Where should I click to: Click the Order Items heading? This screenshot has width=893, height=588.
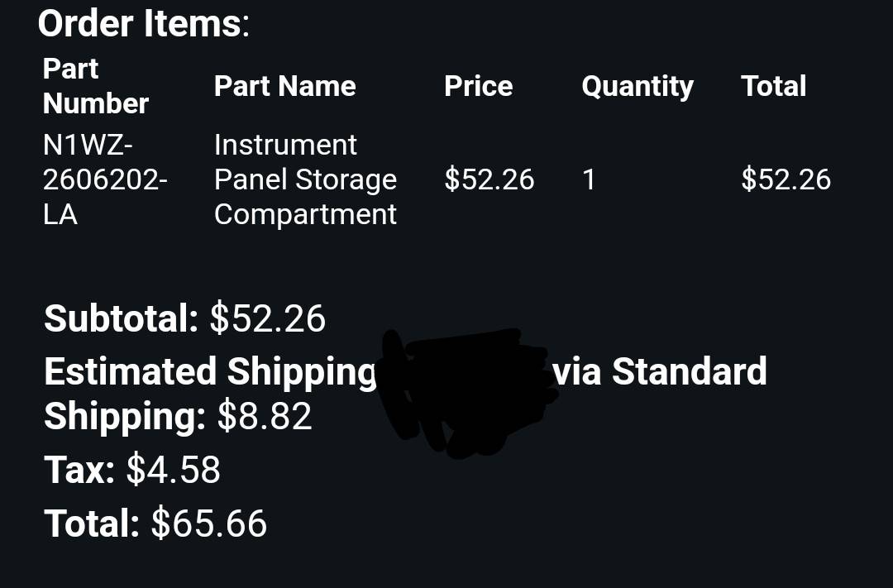[x=144, y=24]
